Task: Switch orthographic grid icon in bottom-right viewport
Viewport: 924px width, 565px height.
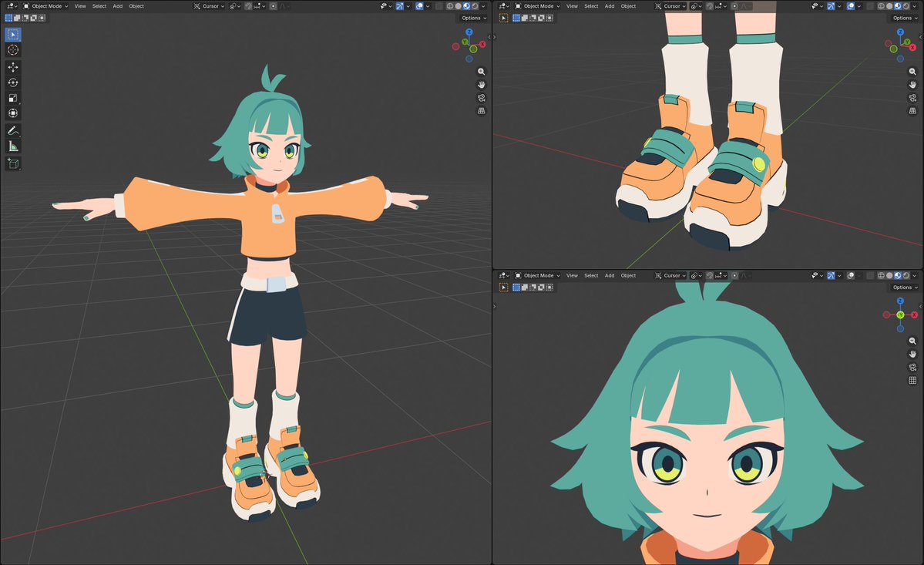Action: (912, 381)
